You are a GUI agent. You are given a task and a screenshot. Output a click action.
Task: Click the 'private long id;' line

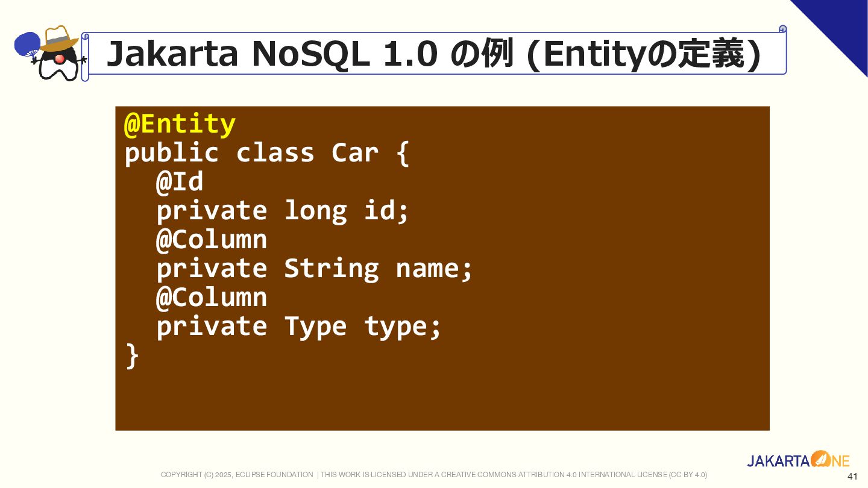[283, 211]
